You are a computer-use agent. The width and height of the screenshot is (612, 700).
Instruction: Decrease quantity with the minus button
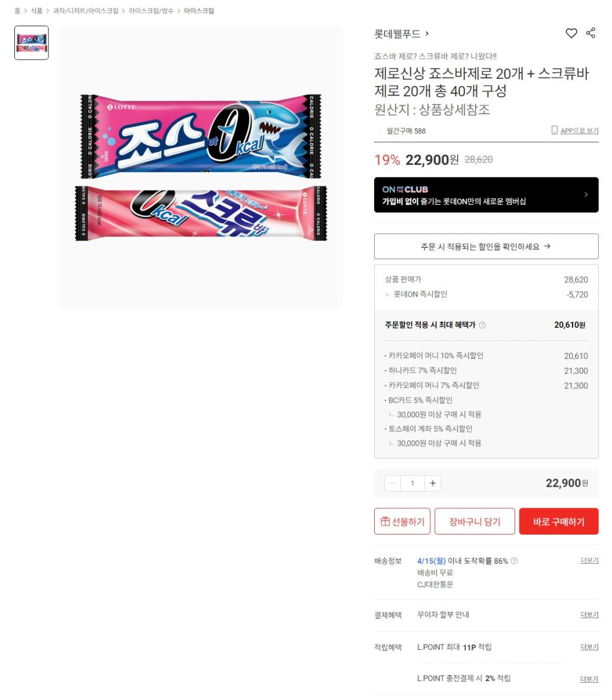point(393,483)
